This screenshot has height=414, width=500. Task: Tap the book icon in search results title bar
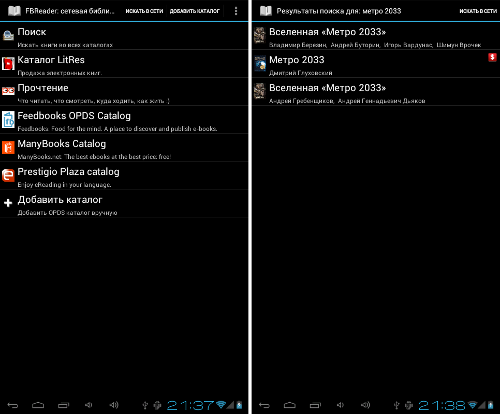[x=266, y=11]
